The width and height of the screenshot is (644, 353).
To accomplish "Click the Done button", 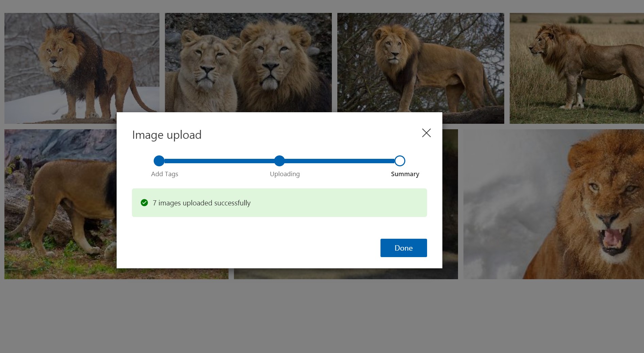I will pyautogui.click(x=404, y=248).
